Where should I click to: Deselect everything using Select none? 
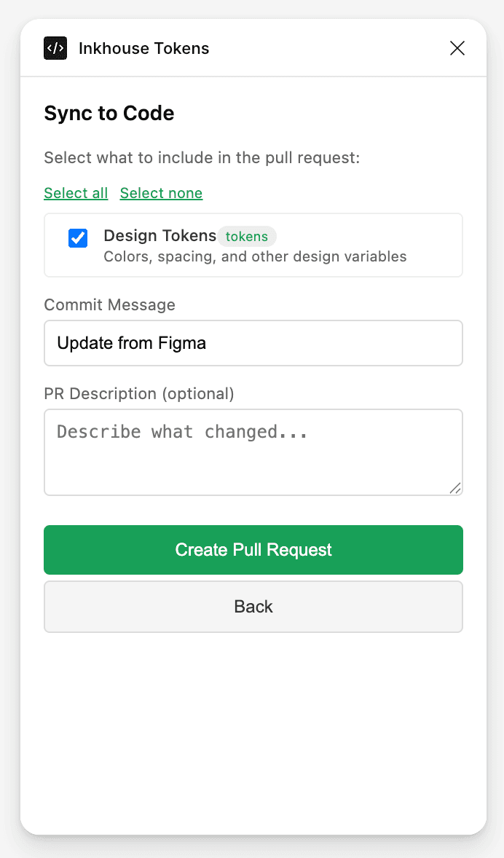coord(161,193)
